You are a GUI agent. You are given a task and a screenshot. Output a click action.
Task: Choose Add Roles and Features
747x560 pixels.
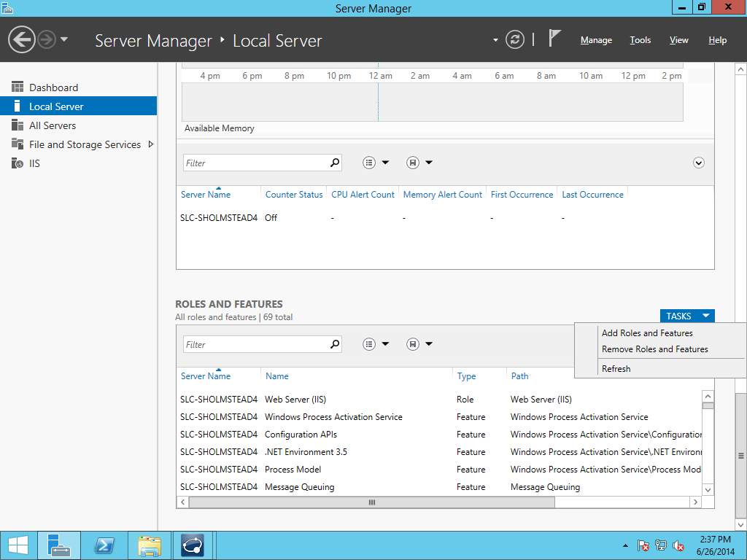647,332
